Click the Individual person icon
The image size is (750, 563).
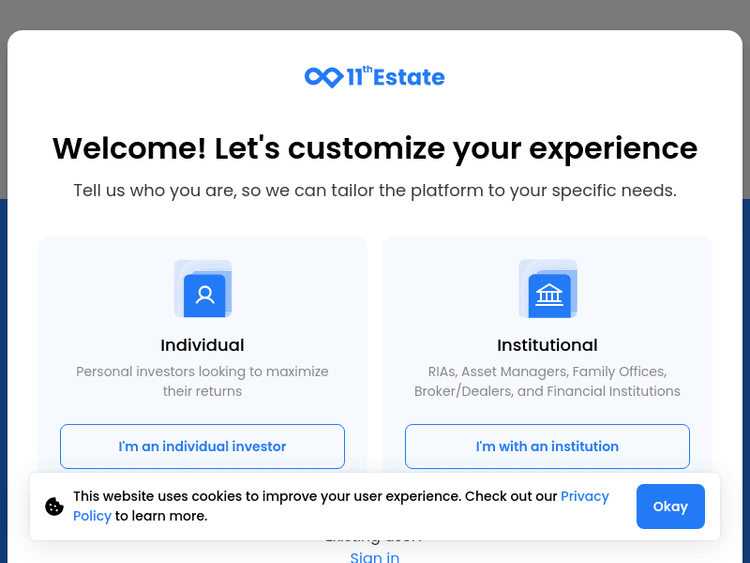pyautogui.click(x=204, y=293)
